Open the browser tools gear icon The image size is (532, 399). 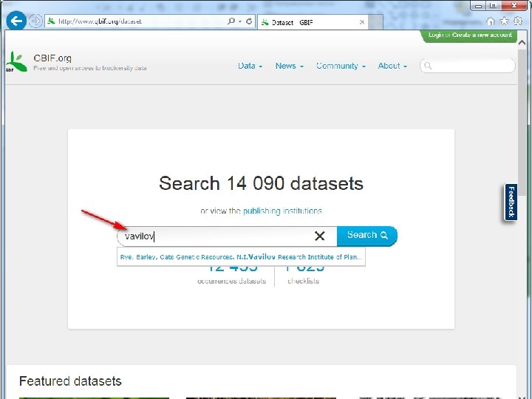[518, 21]
